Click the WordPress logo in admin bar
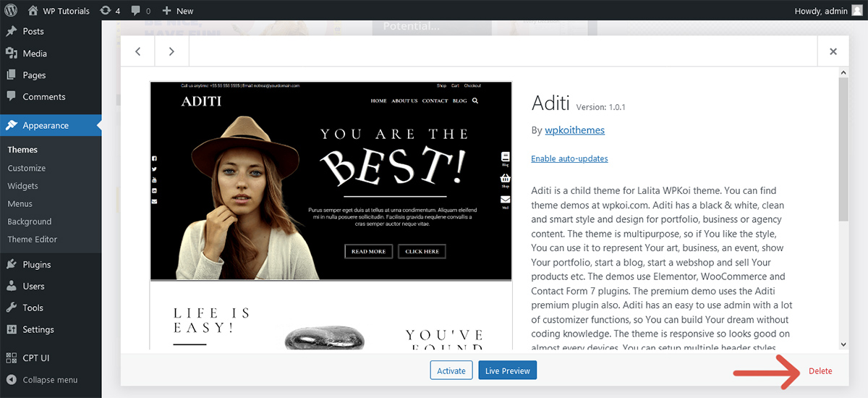Viewport: 868px width, 398px height. 11,11
